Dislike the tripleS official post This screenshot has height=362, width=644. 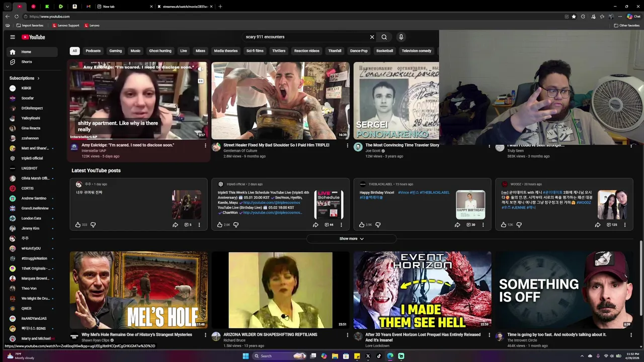pyautogui.click(x=236, y=225)
